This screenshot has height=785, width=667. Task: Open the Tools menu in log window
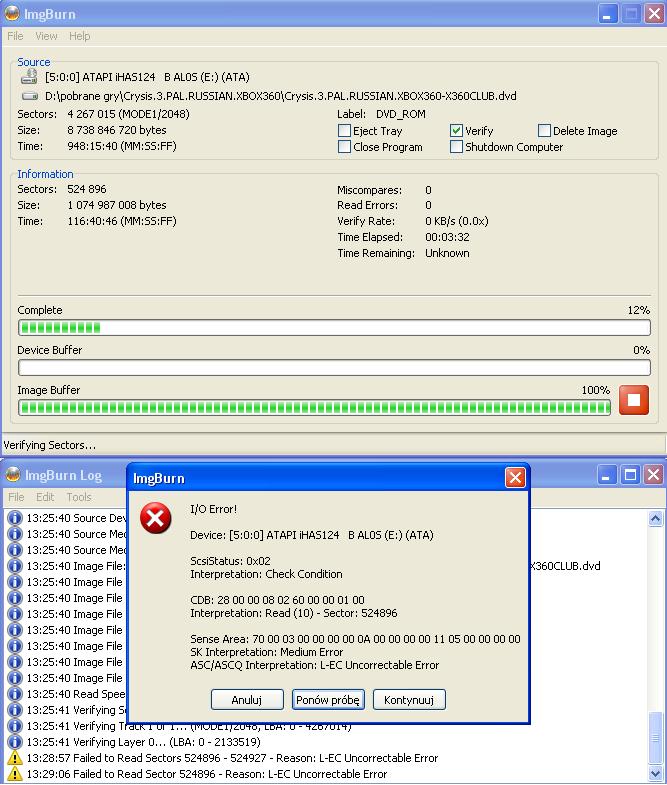point(79,497)
